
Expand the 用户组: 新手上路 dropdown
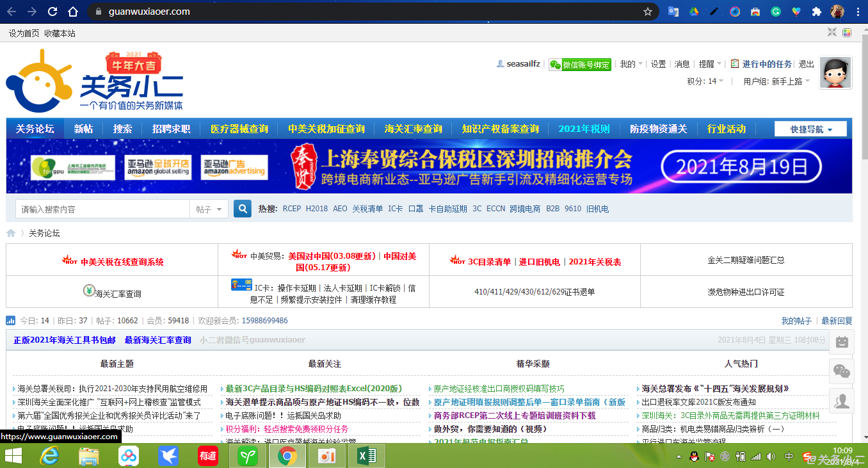(x=776, y=81)
